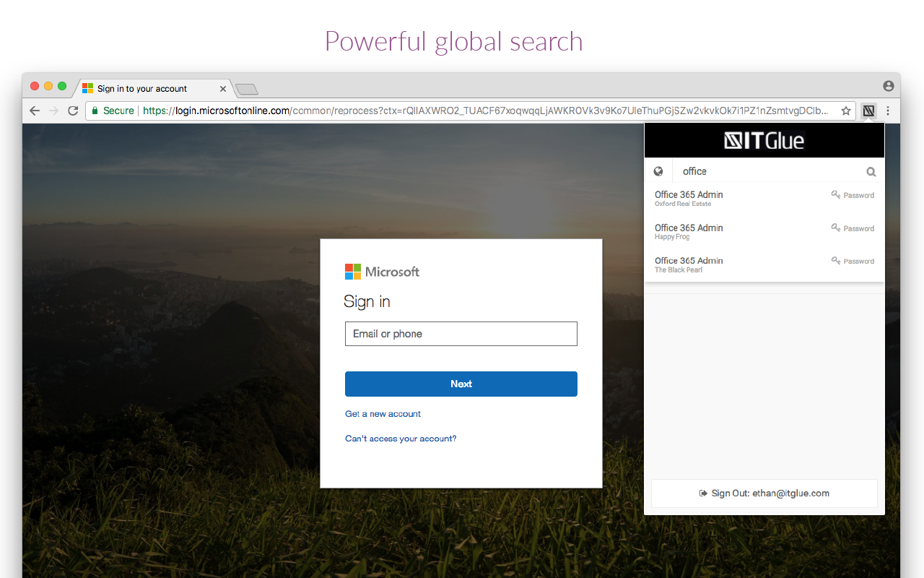Click the Email or phone input field
The width and height of the screenshot is (924, 578).
(461, 333)
